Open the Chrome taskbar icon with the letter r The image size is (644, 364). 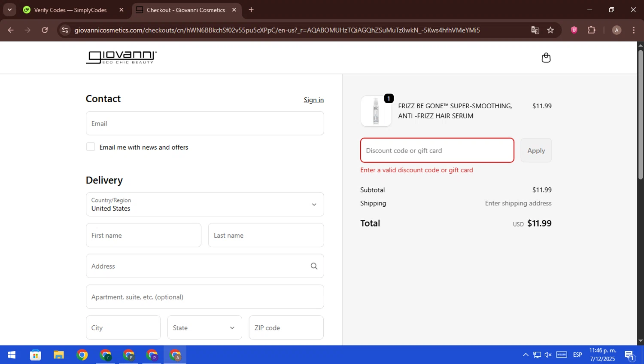coord(106,355)
